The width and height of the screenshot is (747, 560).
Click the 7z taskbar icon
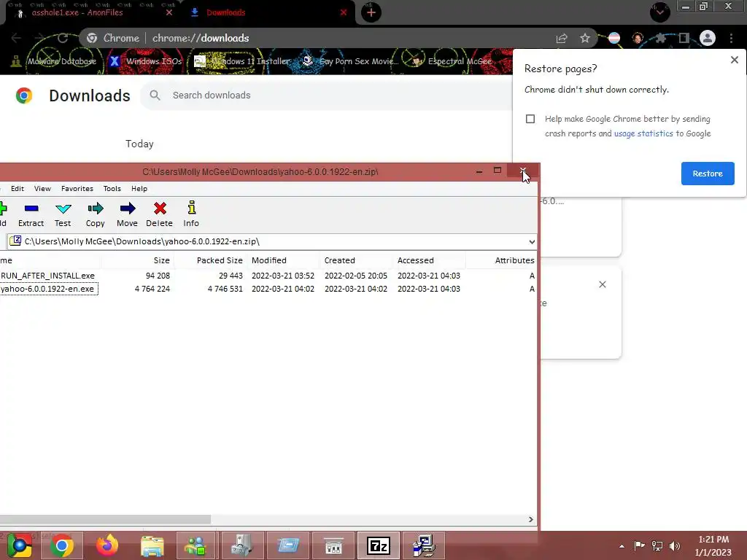pos(379,545)
